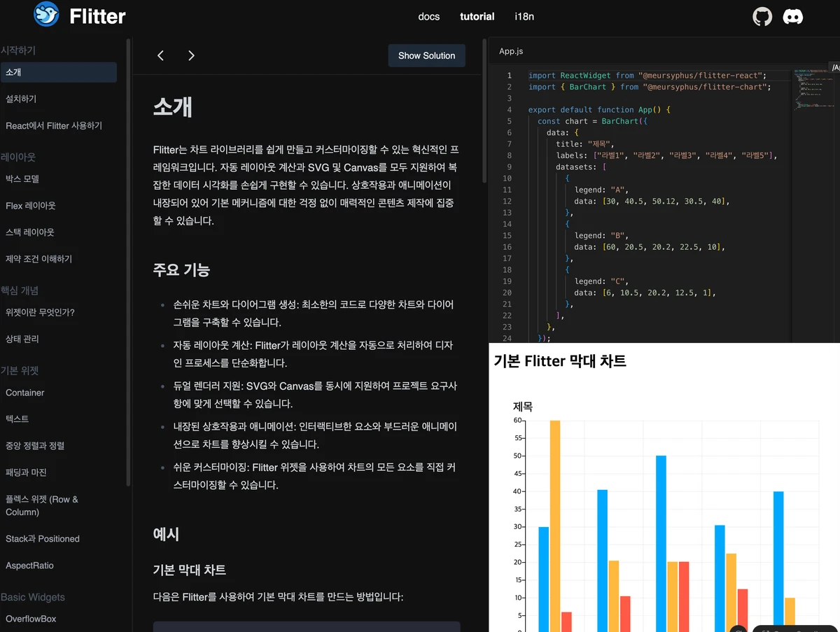Open the GitHub repository icon
This screenshot has width=840, height=632.
[762, 17]
